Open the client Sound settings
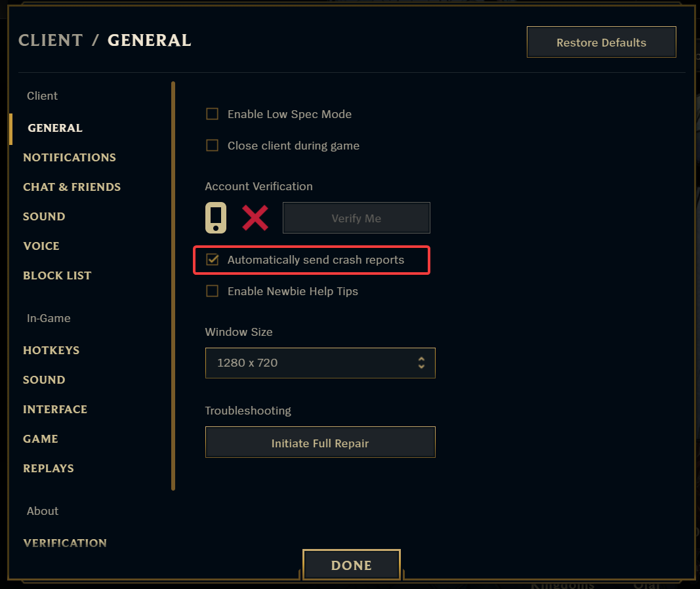Viewport: 700px width, 589px height. 44,216
